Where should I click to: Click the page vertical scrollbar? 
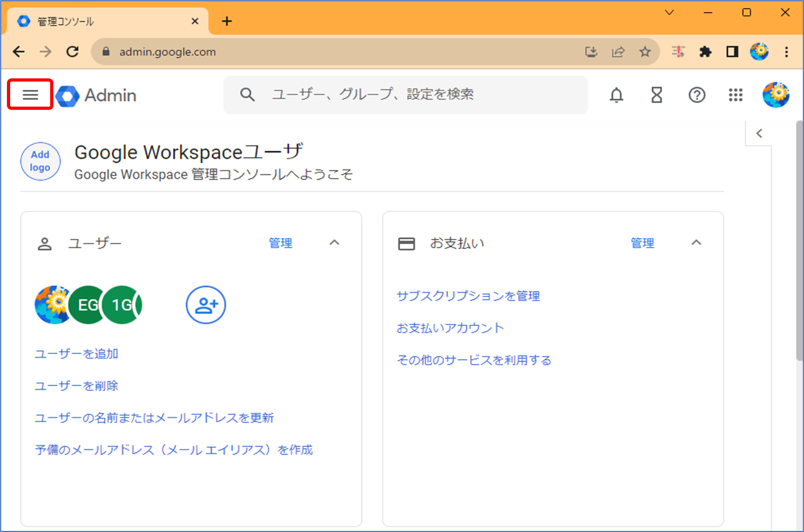(x=799, y=241)
